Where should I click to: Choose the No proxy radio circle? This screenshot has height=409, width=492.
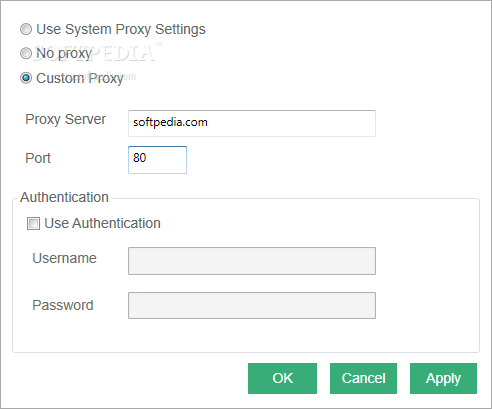[26, 54]
